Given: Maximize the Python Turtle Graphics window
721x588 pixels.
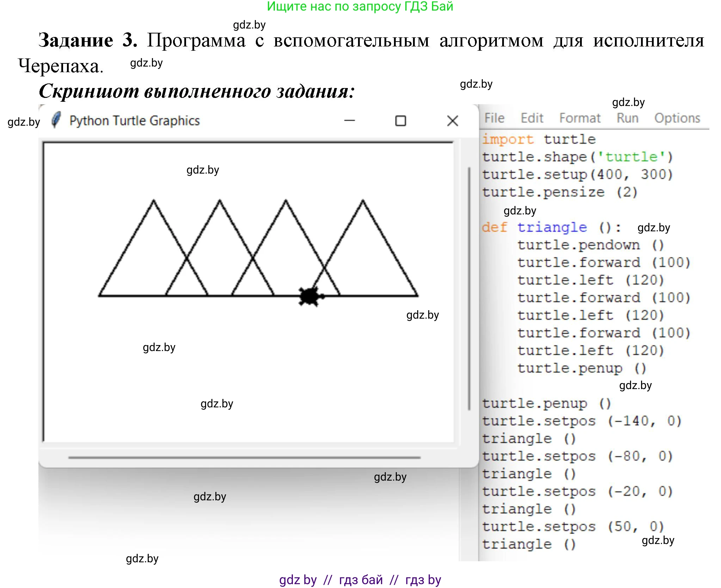Looking at the screenshot, I should coord(400,121).
